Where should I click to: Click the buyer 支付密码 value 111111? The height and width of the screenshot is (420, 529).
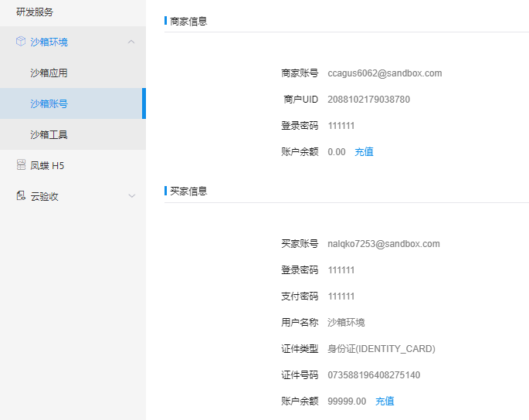(341, 296)
